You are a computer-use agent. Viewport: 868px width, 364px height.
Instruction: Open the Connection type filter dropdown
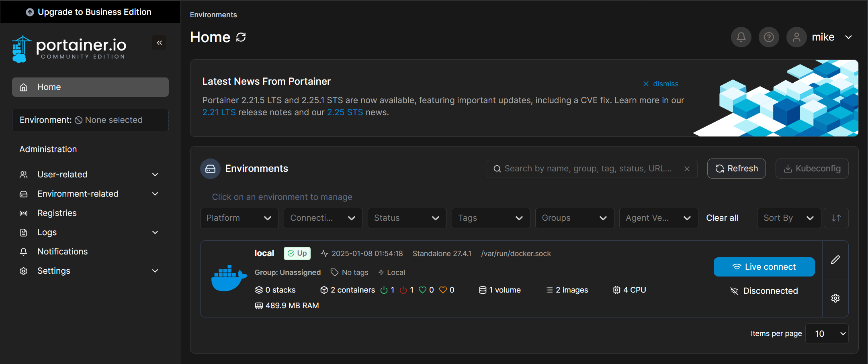[x=323, y=218]
